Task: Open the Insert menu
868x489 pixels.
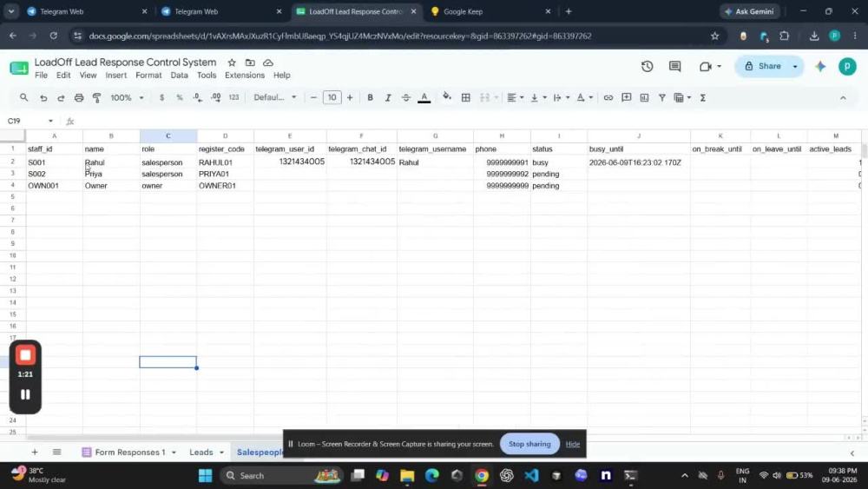Action: coord(115,76)
